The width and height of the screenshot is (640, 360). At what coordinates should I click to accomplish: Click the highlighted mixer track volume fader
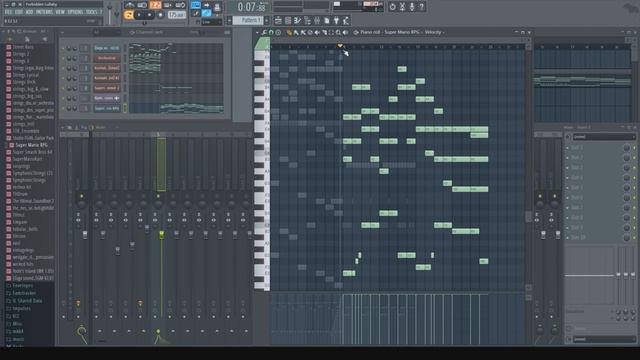click(162, 235)
